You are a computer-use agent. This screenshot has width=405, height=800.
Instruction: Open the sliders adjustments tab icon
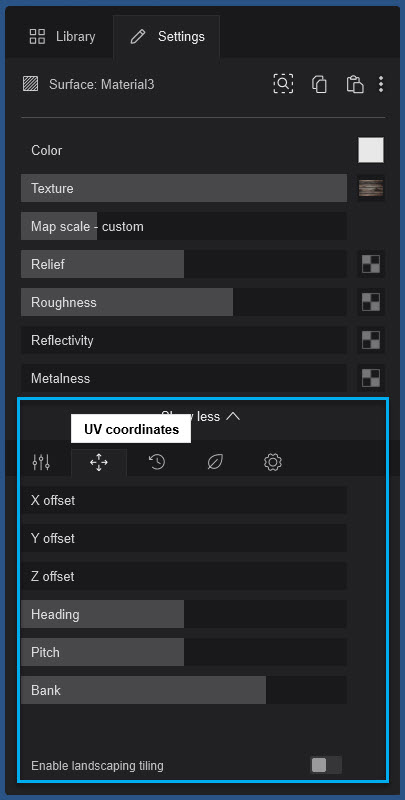coord(41,463)
